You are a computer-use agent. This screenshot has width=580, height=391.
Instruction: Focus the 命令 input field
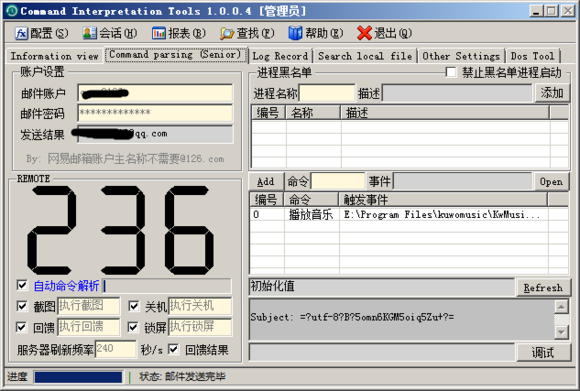pos(338,181)
